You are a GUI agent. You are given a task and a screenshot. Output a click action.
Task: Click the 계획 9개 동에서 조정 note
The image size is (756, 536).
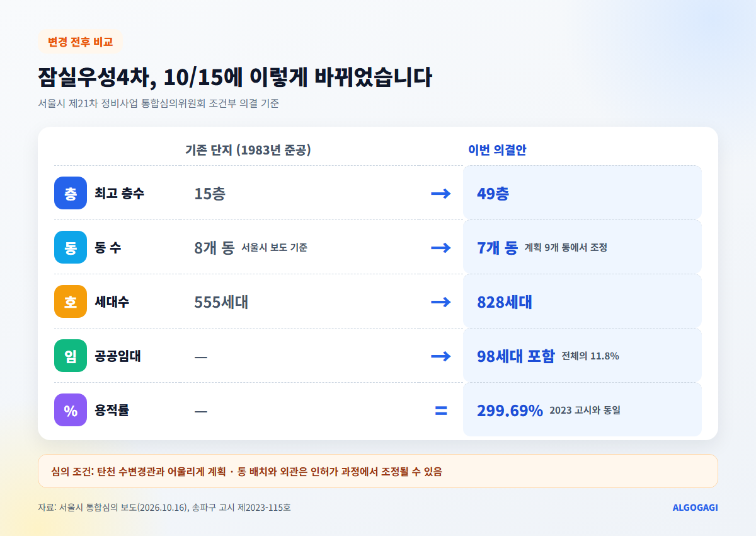(566, 248)
